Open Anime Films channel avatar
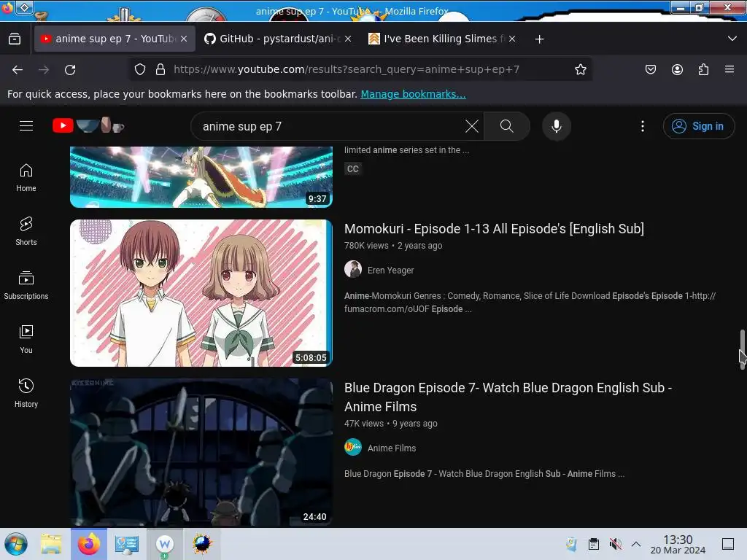This screenshot has height=560, width=747. pyautogui.click(x=353, y=447)
